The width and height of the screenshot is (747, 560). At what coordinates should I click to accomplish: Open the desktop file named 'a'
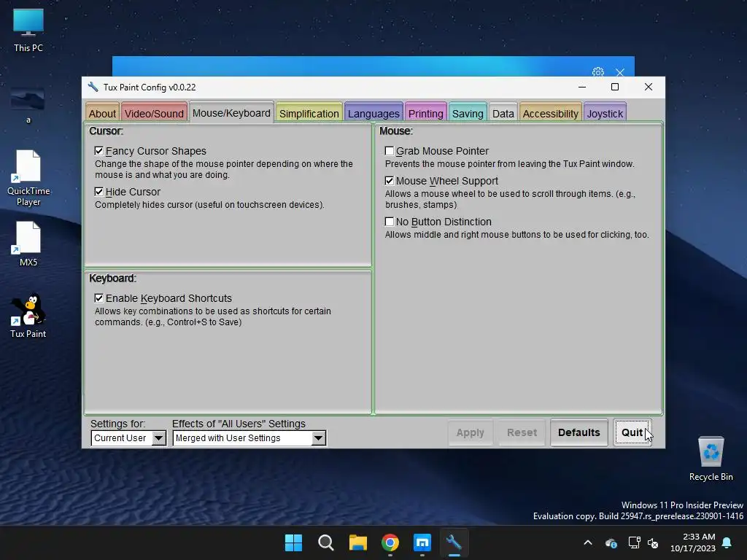(x=28, y=105)
